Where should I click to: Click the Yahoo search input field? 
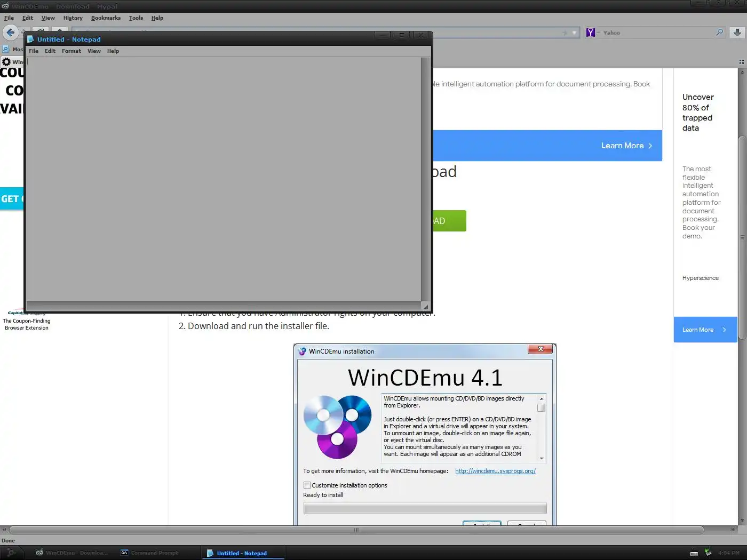coord(656,33)
